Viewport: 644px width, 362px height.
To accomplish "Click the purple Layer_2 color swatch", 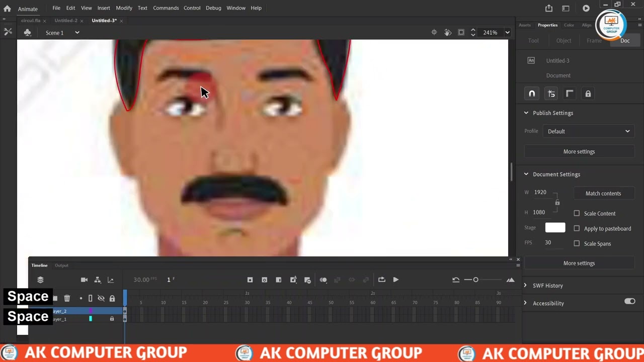I will (91, 311).
